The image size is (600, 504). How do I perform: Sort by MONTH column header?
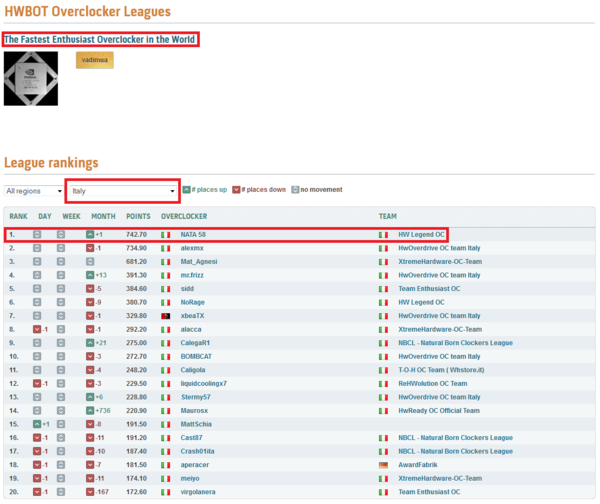point(103,216)
